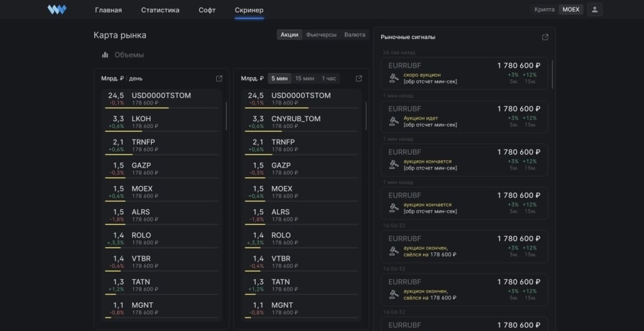The image size is (644, 331).
Task: Click the Объемы bar chart icon
Action: tap(105, 55)
